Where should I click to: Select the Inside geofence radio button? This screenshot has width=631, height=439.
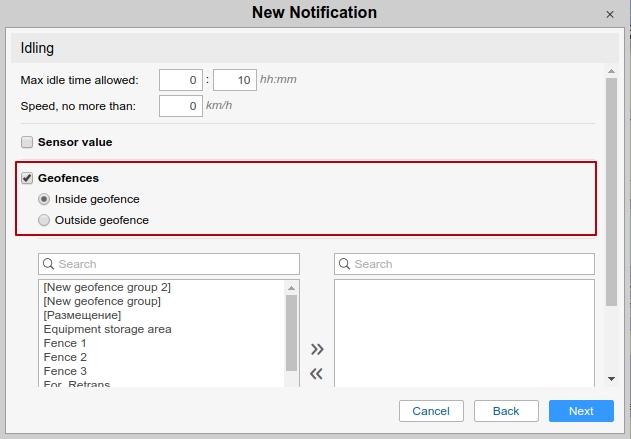pyautogui.click(x=44, y=199)
